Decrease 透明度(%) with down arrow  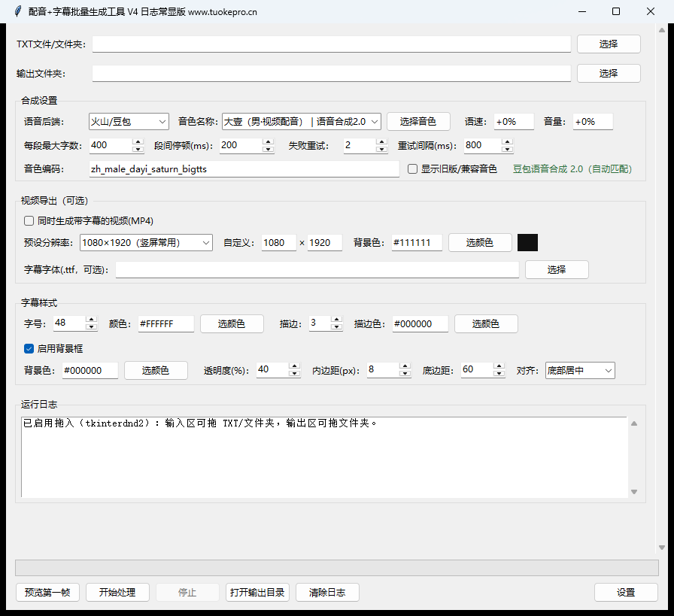[294, 374]
